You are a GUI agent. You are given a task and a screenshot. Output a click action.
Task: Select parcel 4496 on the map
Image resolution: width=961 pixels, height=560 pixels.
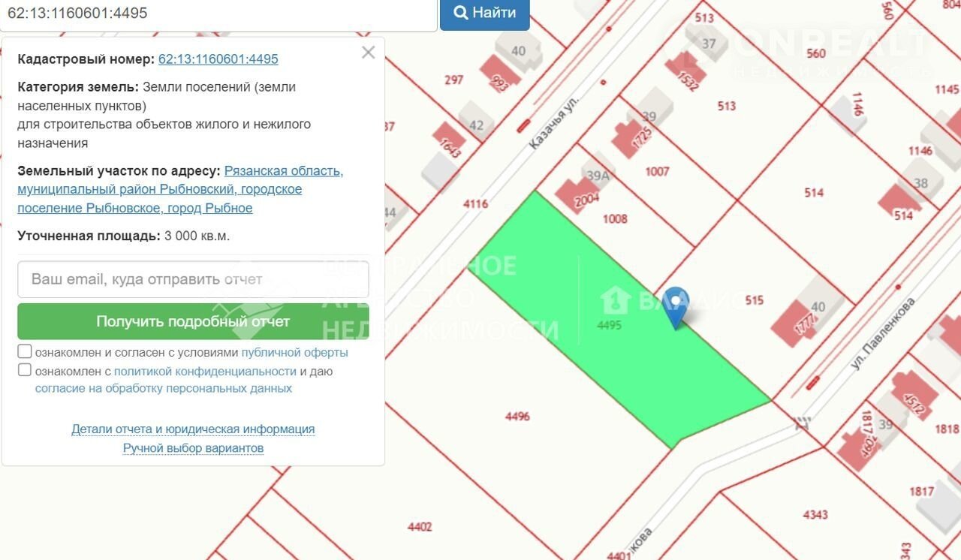(x=517, y=417)
